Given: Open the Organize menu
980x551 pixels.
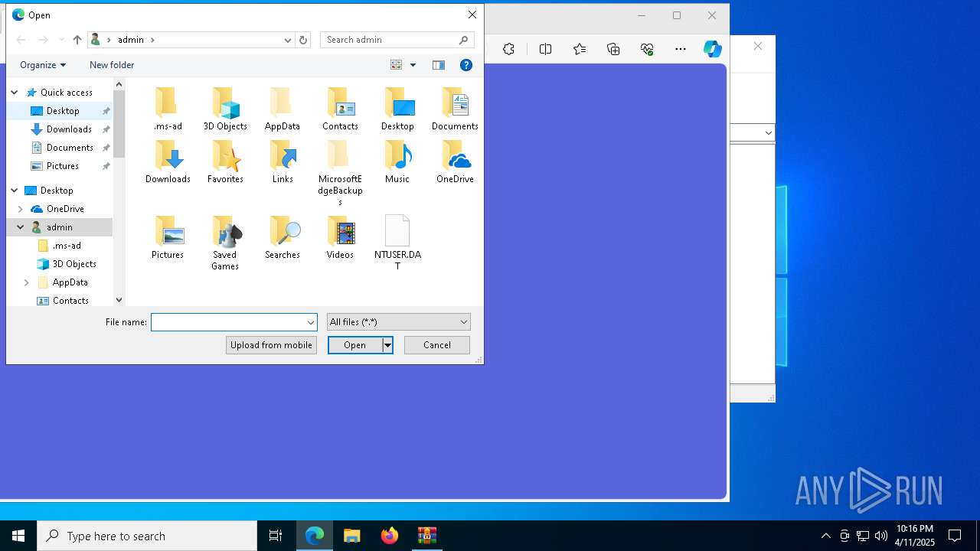Looking at the screenshot, I should [x=43, y=65].
